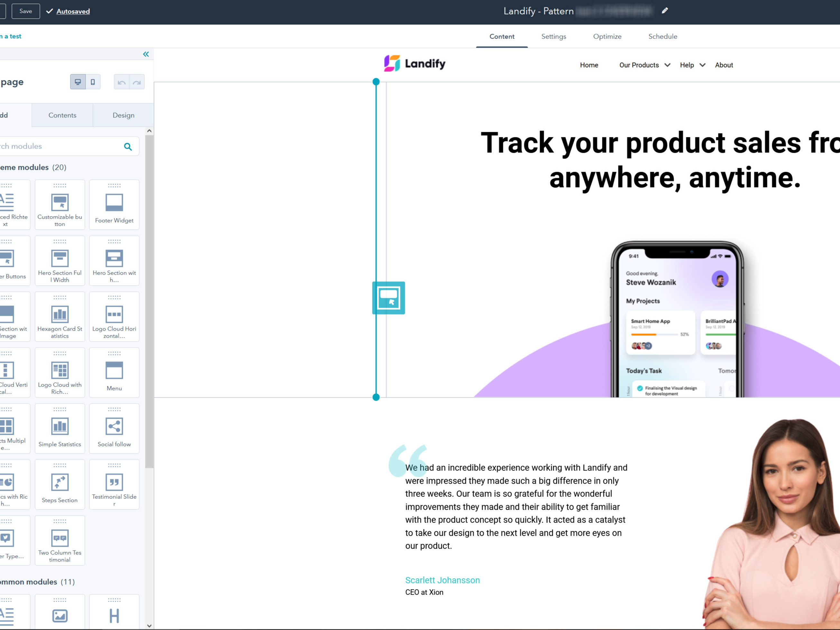
Task: Select the Image common module
Action: 59,612
